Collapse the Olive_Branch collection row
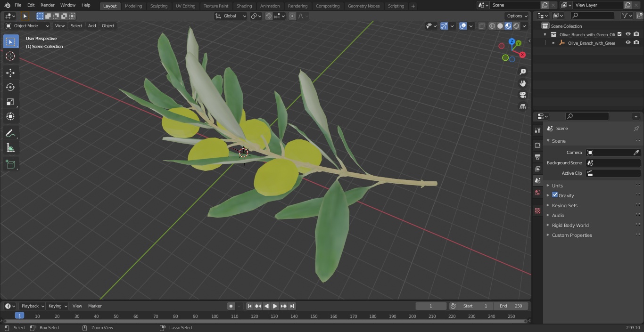 click(545, 34)
